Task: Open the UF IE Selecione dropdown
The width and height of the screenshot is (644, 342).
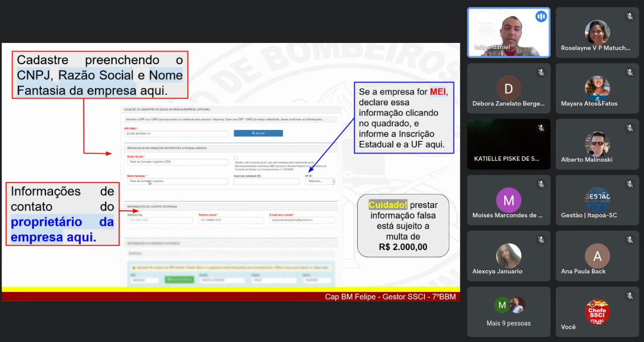Action: point(320,181)
